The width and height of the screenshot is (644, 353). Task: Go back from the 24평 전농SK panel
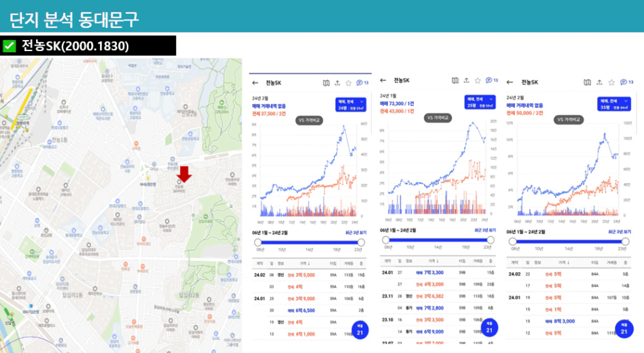(255, 83)
